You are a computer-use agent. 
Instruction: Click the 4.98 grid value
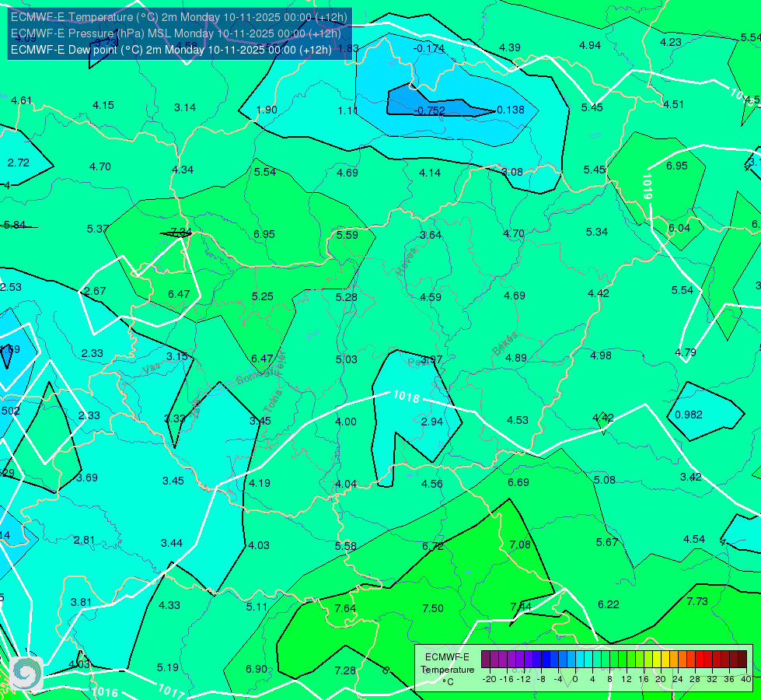tap(601, 355)
